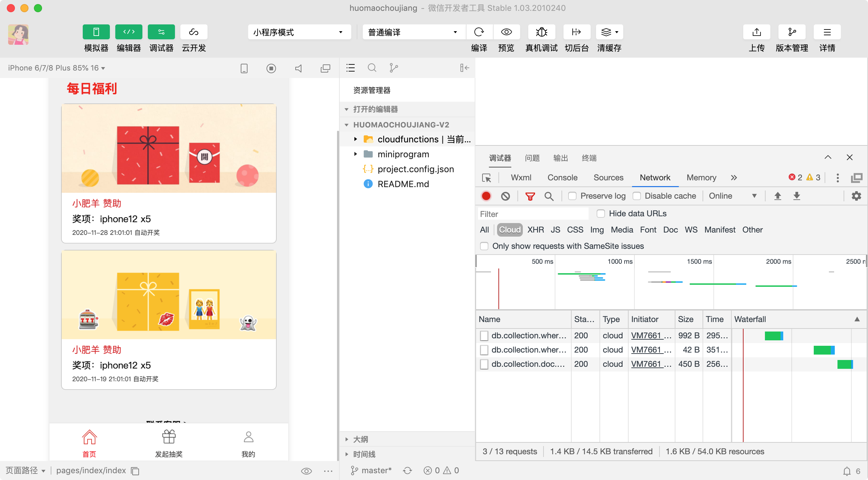Open 云开发 cloud development icon
This screenshot has width=868, height=480.
[194, 32]
